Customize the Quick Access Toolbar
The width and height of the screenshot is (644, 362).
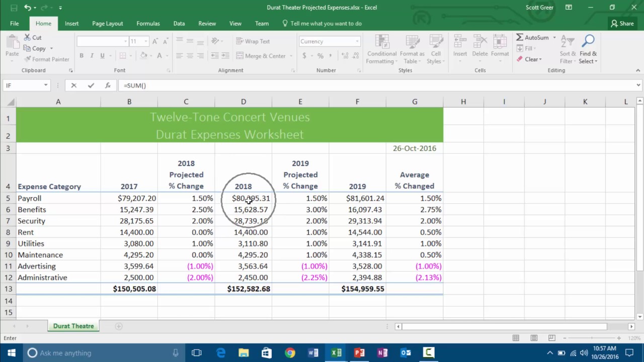60,8
